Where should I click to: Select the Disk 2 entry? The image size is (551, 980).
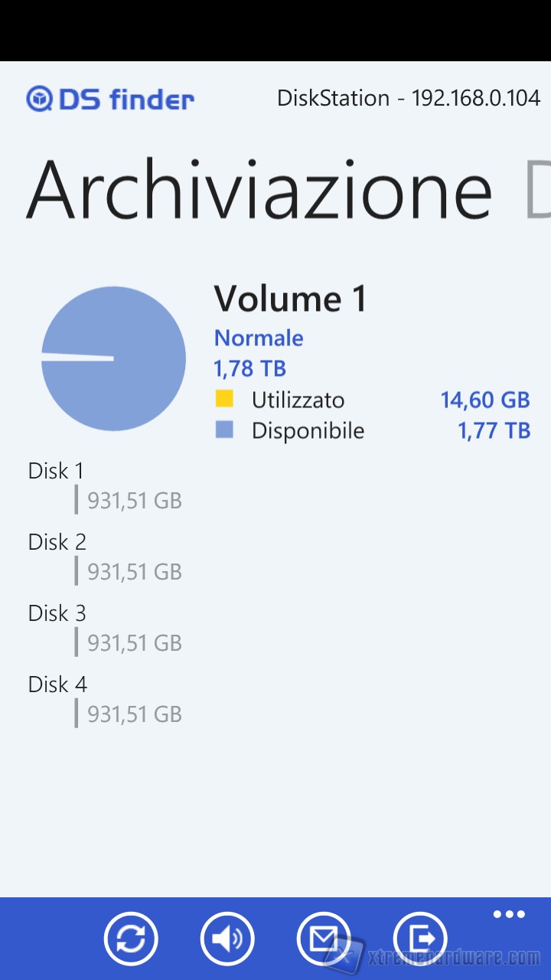57,542
